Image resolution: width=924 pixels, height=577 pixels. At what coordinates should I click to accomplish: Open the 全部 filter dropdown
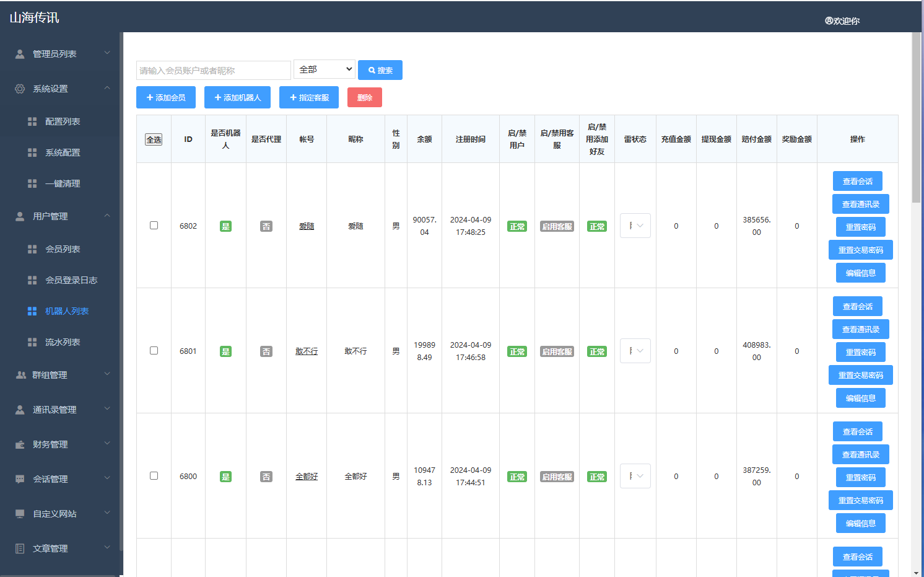click(x=325, y=69)
